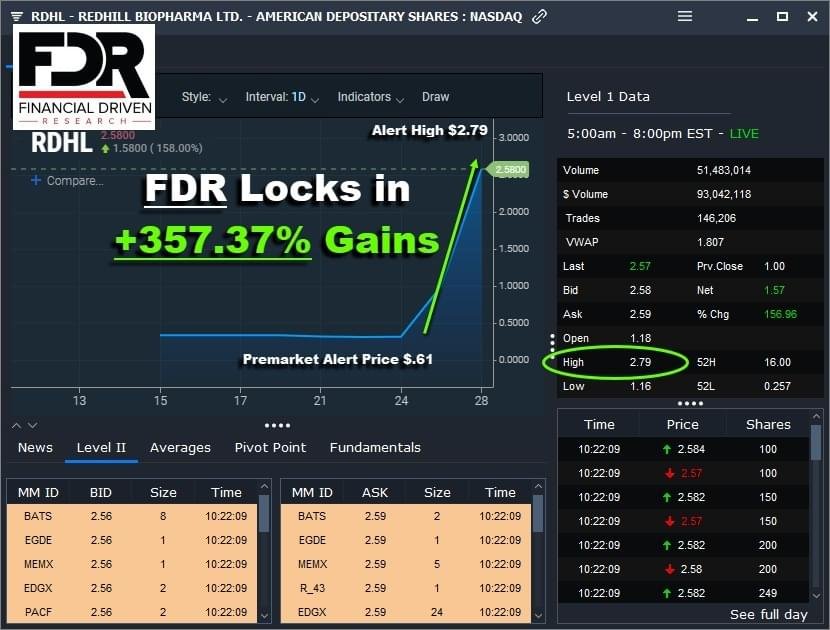Select the MEMX bid row

pyautogui.click(x=132, y=564)
